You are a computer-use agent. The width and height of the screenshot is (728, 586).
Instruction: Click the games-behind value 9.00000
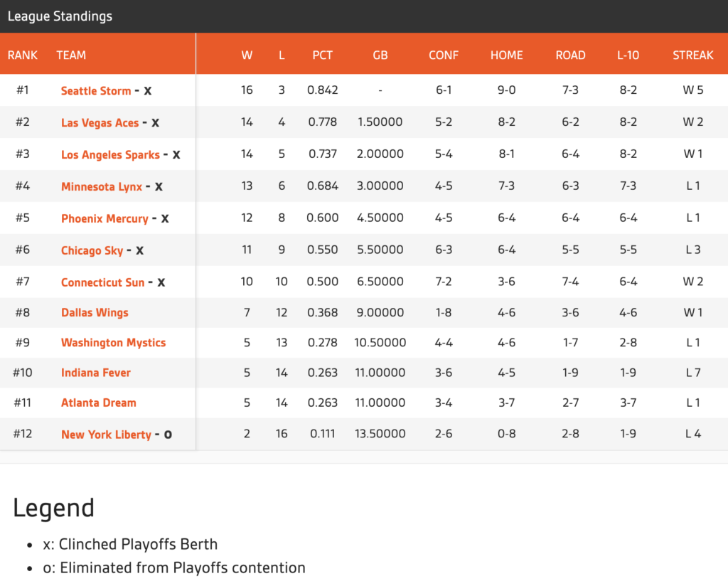pos(380,312)
